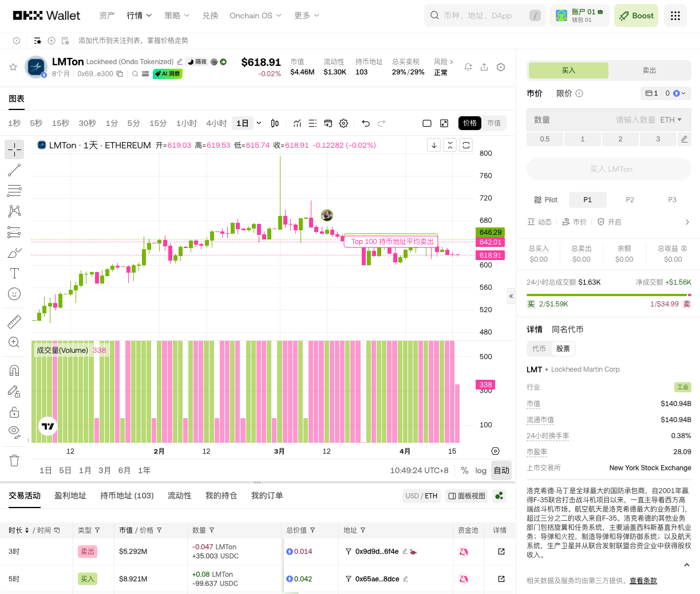Viewport: 700px width, 594px height.
Task: Select the trend line drawing tool
Action: pyautogui.click(x=14, y=170)
